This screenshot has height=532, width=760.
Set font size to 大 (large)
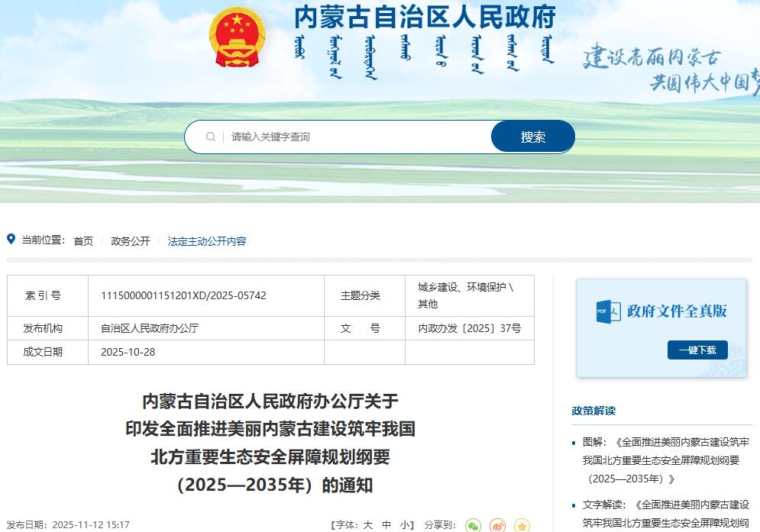[x=367, y=525]
